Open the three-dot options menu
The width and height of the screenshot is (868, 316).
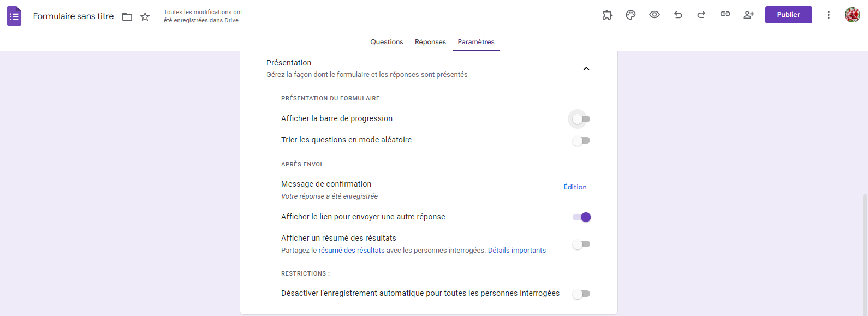point(828,15)
